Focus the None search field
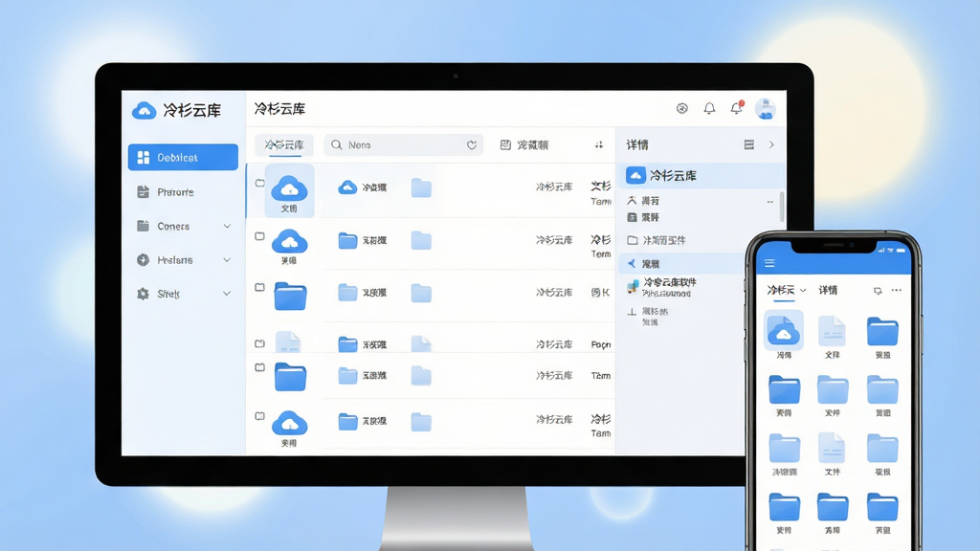980x551 pixels. pyautogui.click(x=403, y=145)
